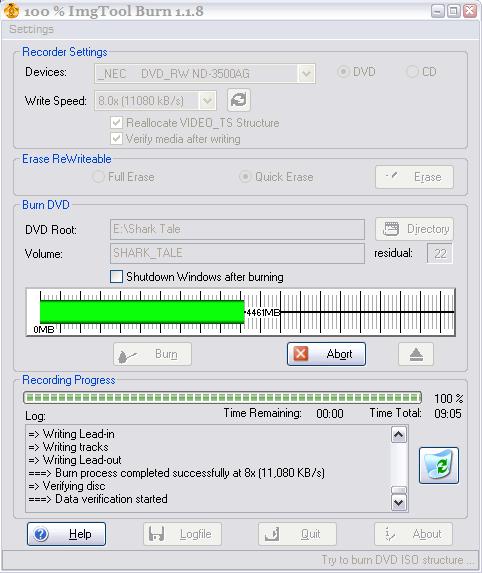Click the log scrollbar down arrow
The height and width of the screenshot is (573, 482).
click(x=398, y=503)
